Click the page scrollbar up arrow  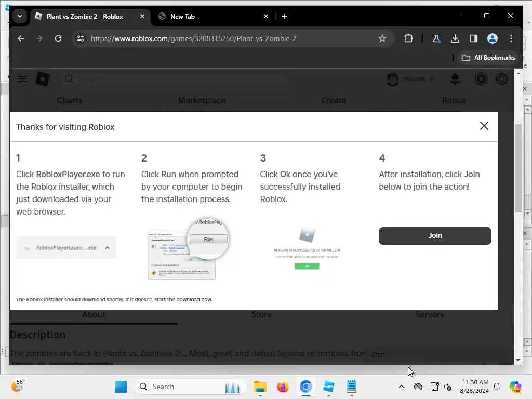point(518,73)
